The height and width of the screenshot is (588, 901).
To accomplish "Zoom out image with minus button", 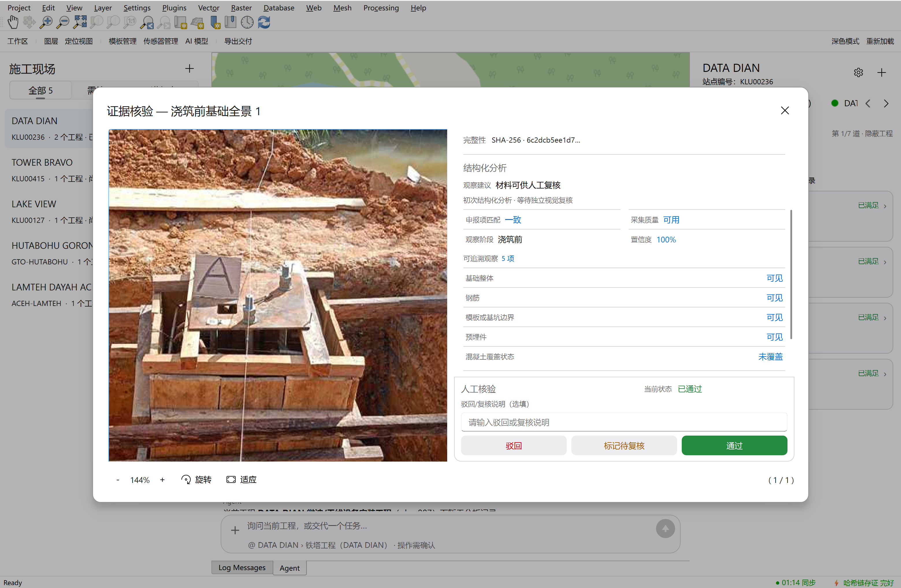I will point(118,480).
